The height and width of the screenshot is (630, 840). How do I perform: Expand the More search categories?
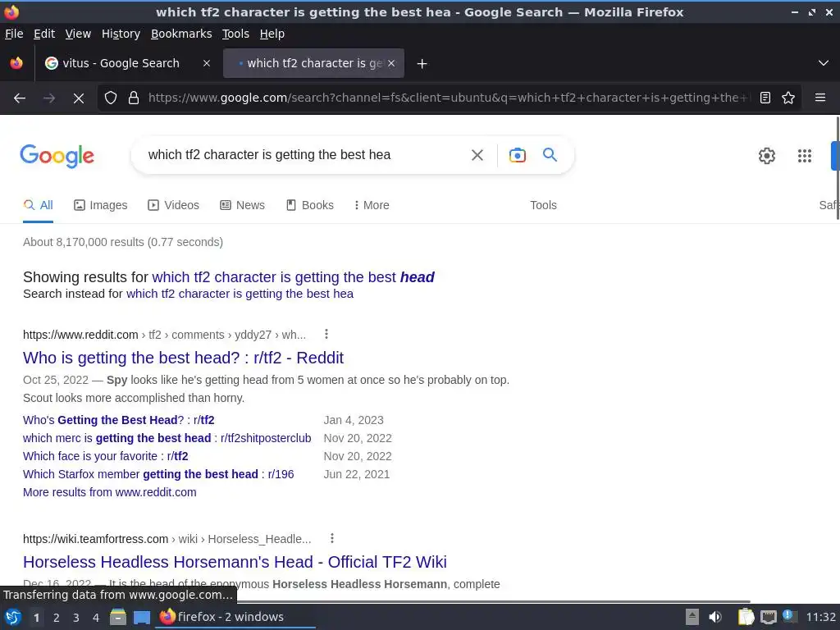click(372, 205)
